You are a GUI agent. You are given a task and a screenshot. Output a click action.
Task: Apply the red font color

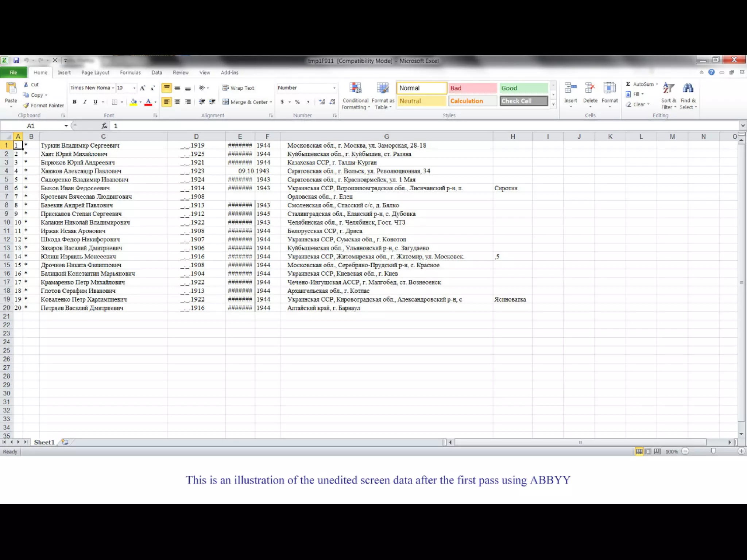148,102
